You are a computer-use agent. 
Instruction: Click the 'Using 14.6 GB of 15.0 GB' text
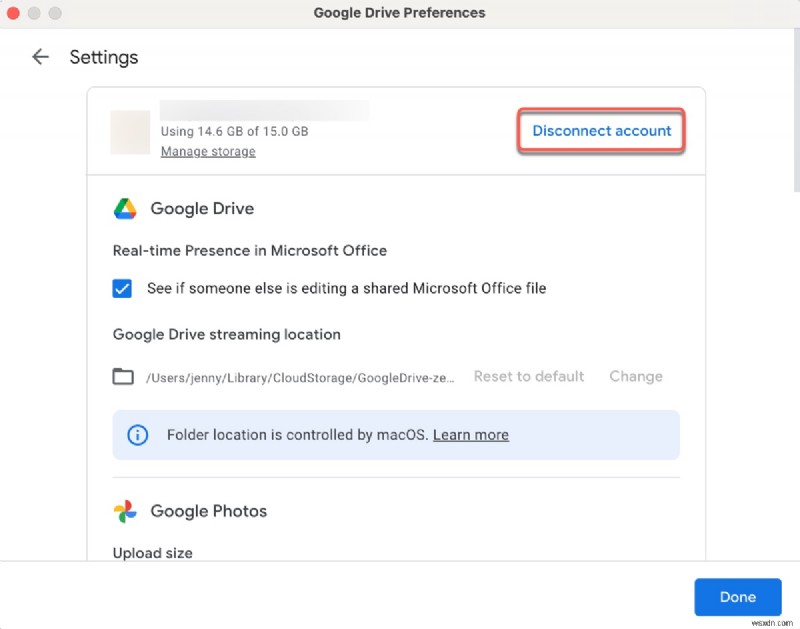coord(235,132)
